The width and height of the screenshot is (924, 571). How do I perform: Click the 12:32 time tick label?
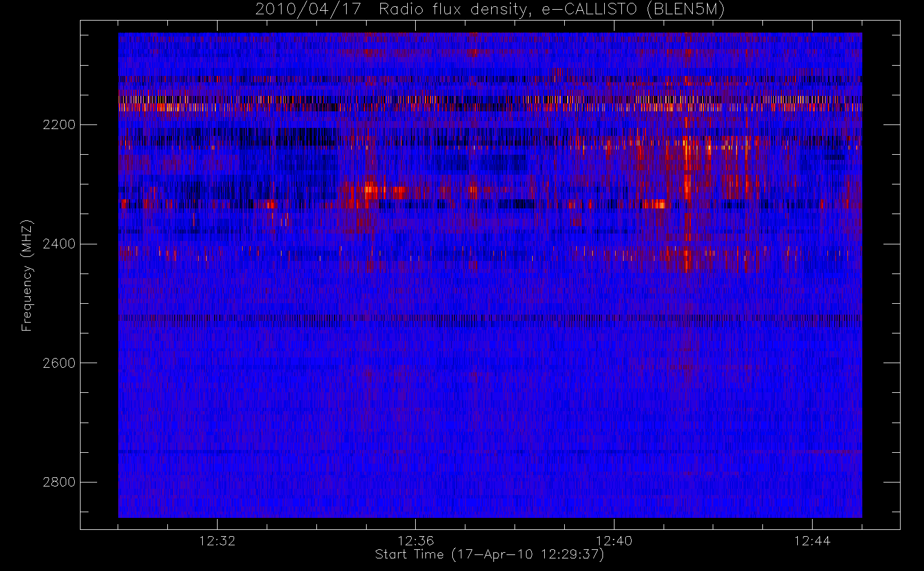[217, 541]
